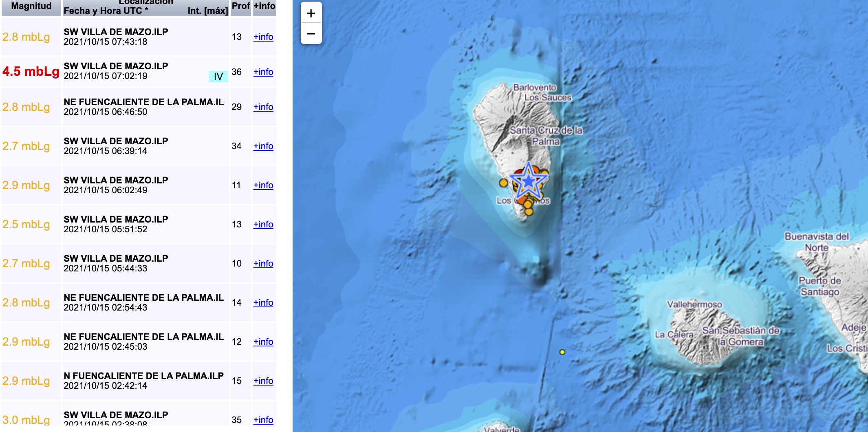Open +info for the 06:02:49 event
Screen dimensions: 868x432
pyautogui.click(x=263, y=185)
